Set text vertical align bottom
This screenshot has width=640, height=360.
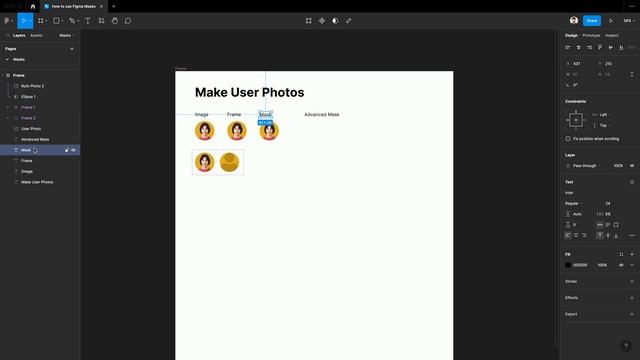coord(616,236)
